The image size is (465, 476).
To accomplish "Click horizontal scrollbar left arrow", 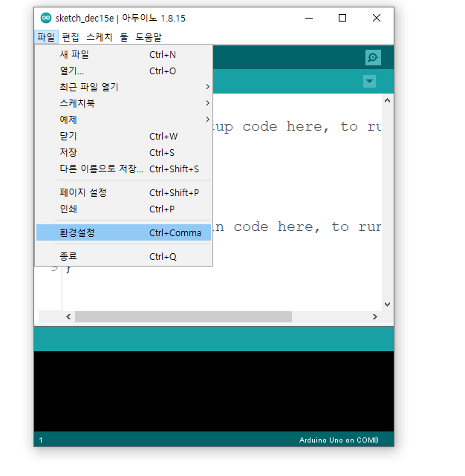I will (68, 316).
